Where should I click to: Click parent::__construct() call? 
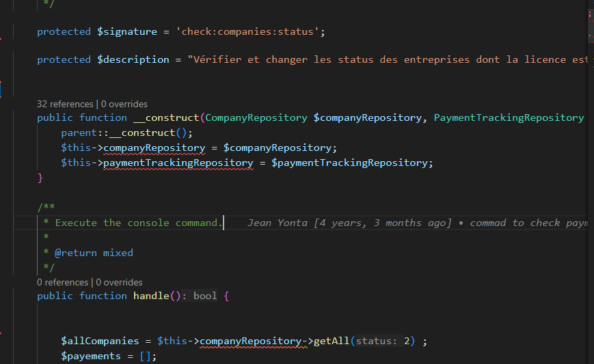pyautogui.click(x=126, y=132)
